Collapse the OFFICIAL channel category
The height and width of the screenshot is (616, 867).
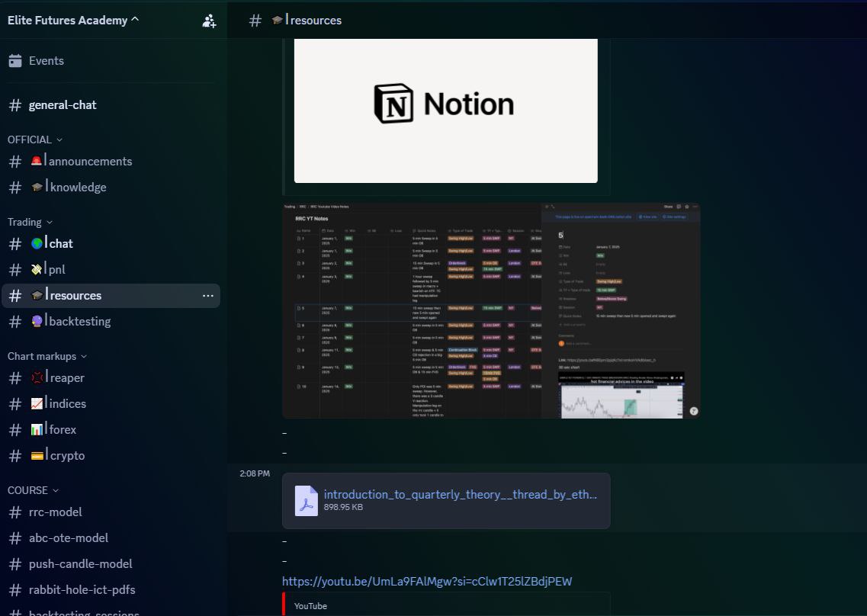point(35,140)
